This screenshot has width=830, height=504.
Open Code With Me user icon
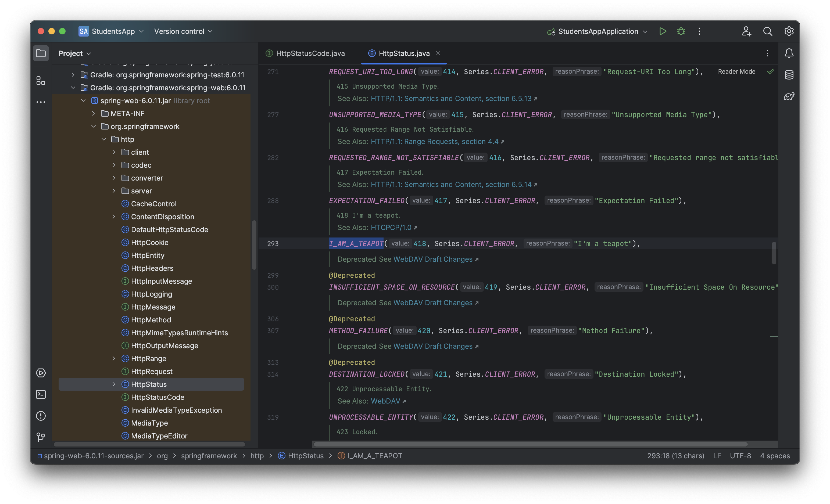746,31
